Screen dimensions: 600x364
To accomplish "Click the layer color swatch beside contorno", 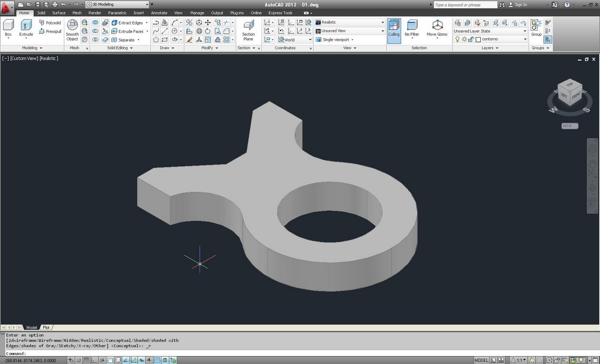I will [478, 39].
